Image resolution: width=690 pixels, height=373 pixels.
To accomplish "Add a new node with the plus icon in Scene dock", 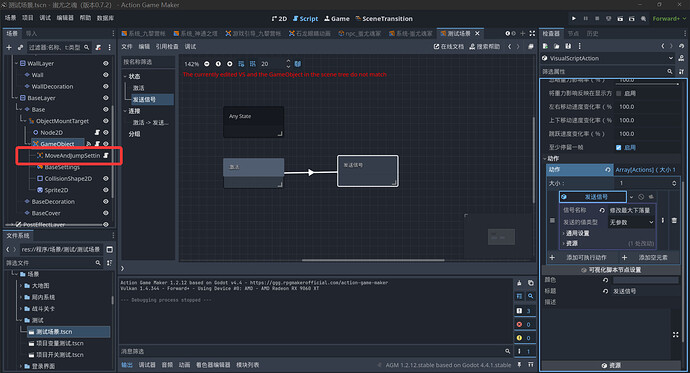I will (x=9, y=47).
